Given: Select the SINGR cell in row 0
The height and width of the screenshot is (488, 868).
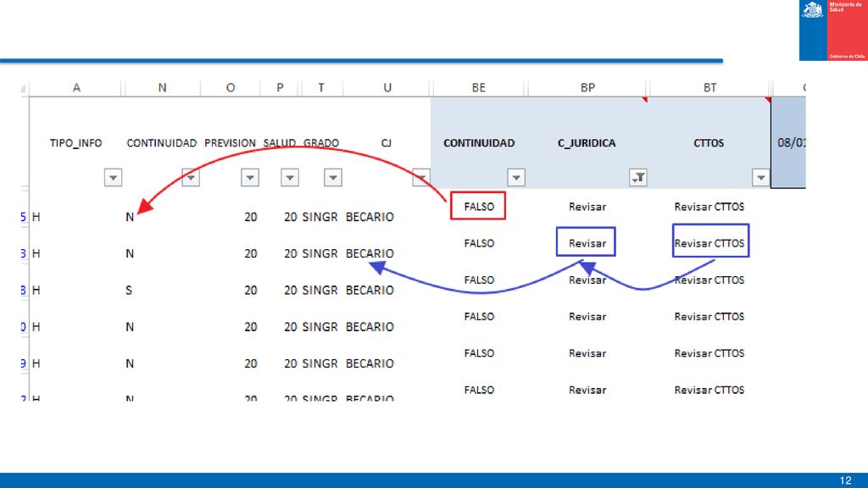Looking at the screenshot, I should 320,326.
